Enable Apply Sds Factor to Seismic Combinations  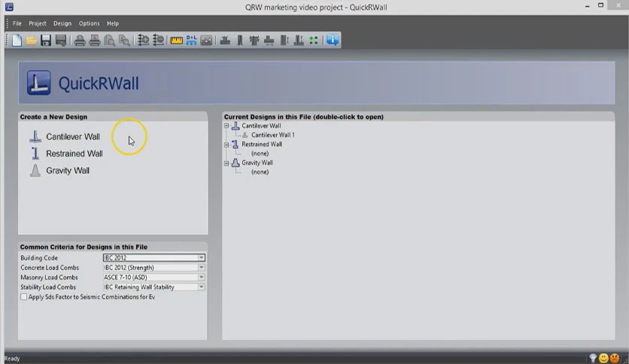click(23, 297)
